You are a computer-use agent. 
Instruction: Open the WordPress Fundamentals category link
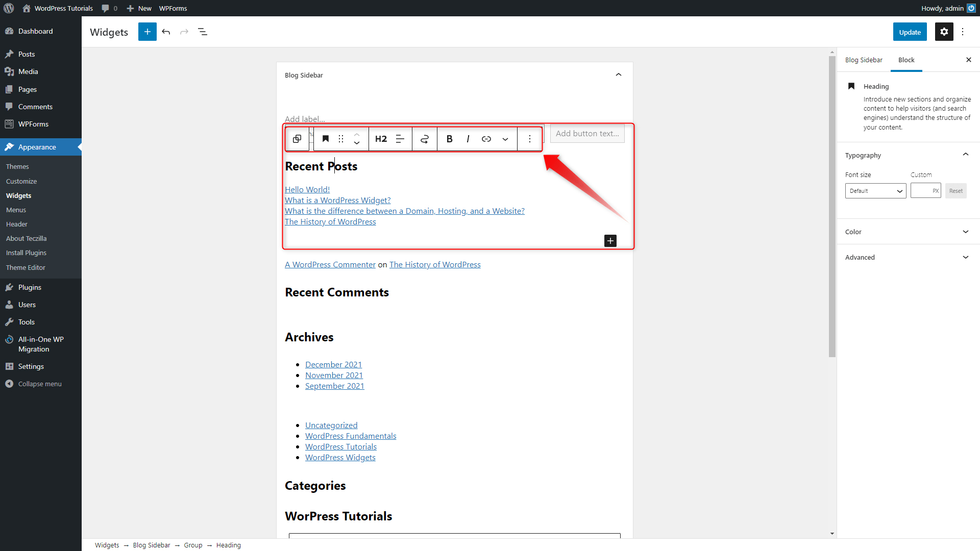(x=351, y=436)
